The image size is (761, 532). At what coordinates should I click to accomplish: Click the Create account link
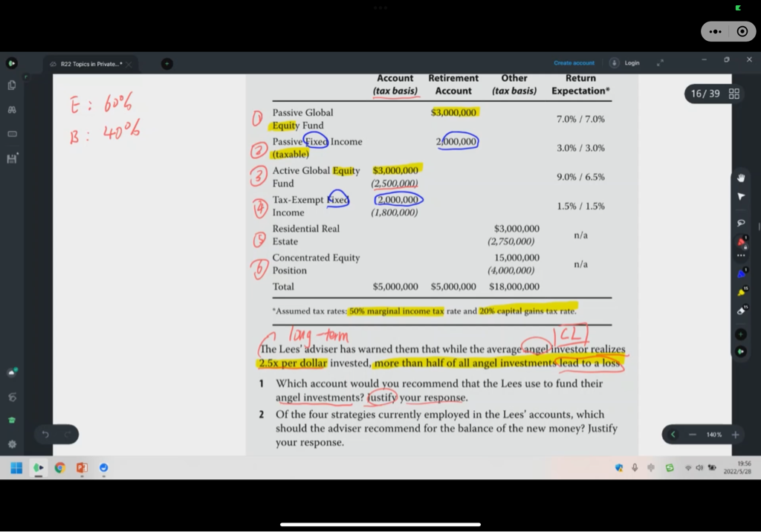pyautogui.click(x=574, y=63)
